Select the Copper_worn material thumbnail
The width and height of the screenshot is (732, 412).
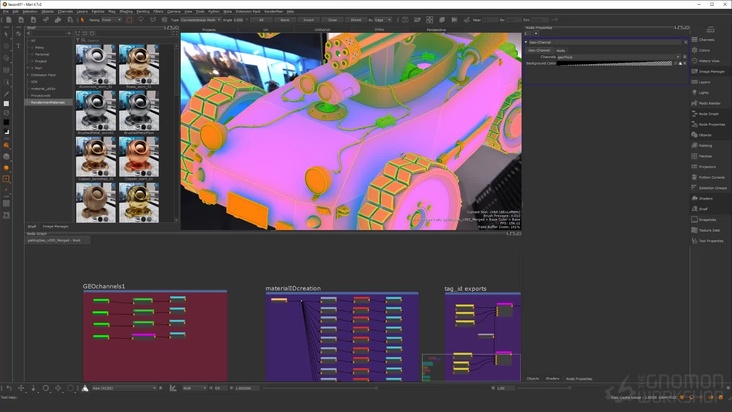point(138,154)
